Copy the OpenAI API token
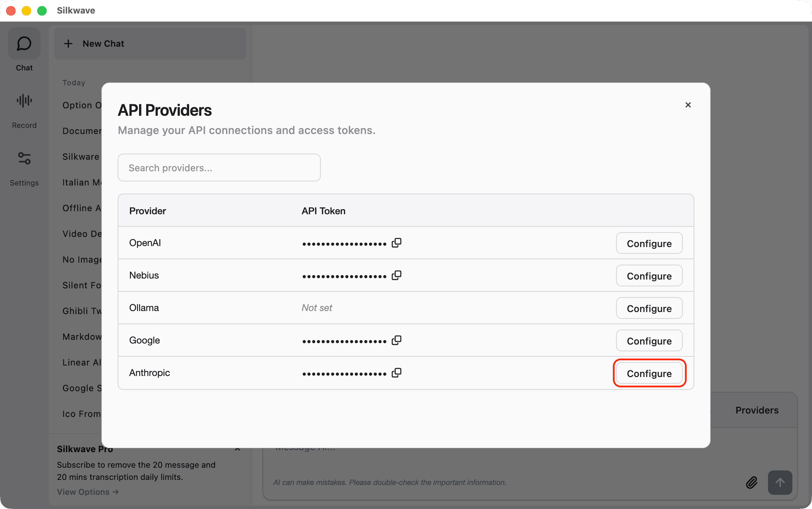 tap(396, 243)
